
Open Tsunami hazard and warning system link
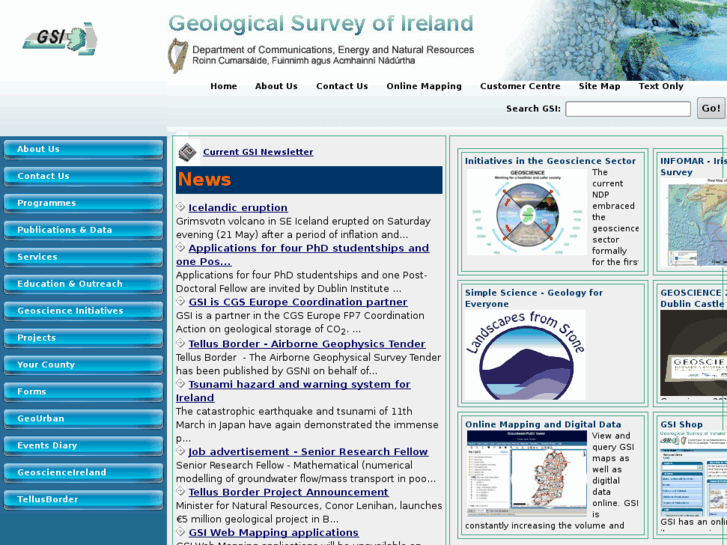[293, 391]
